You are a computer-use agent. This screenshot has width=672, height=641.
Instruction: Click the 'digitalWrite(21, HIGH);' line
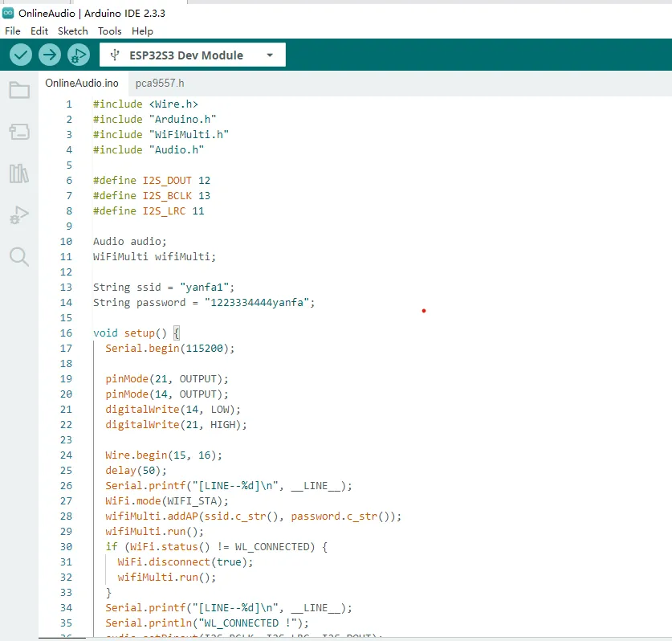pos(176,424)
